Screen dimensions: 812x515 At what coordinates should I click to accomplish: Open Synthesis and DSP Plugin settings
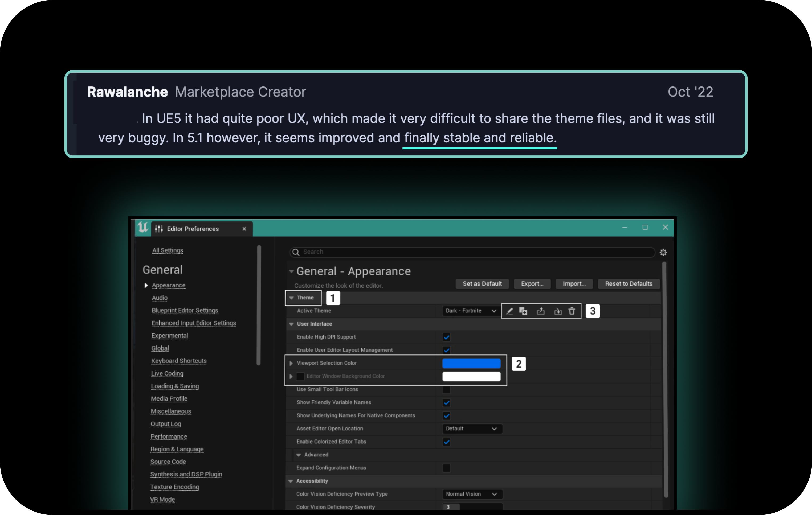tap(186, 474)
